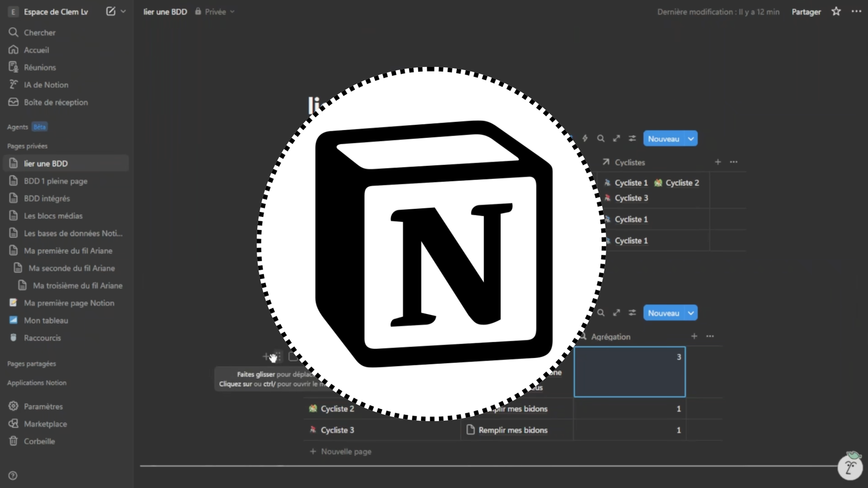Open the database search magnifier near Nouveau

(601, 138)
